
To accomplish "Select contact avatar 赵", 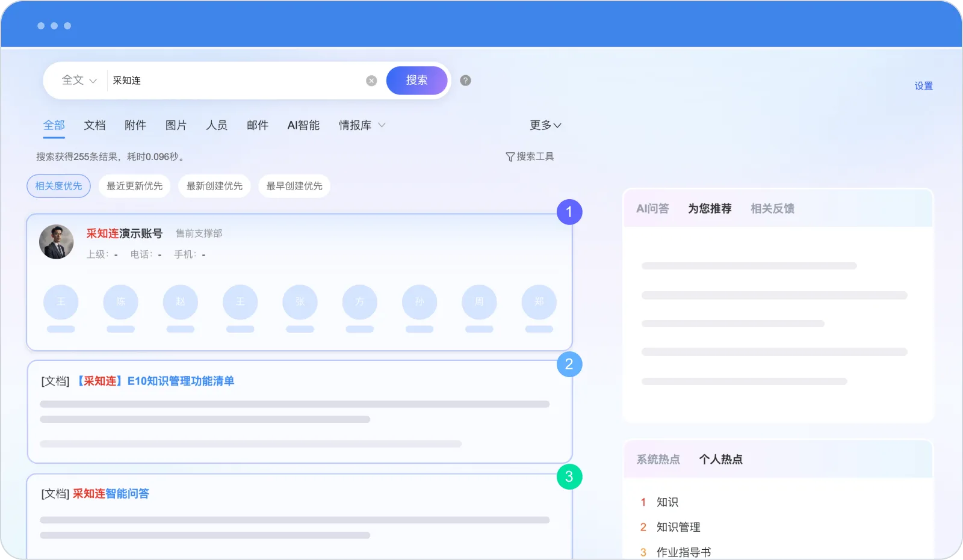I will point(181,302).
